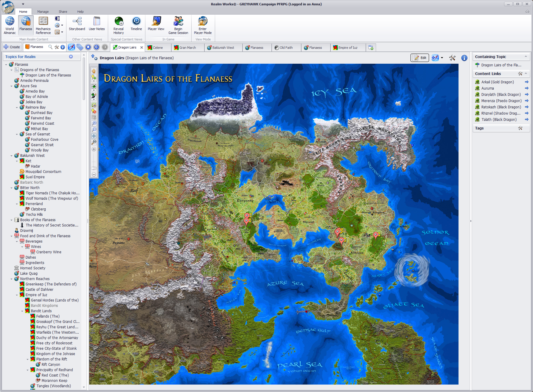Open the Arkail (Gold Dragon) content link
This screenshot has height=392, width=533.
click(x=498, y=82)
